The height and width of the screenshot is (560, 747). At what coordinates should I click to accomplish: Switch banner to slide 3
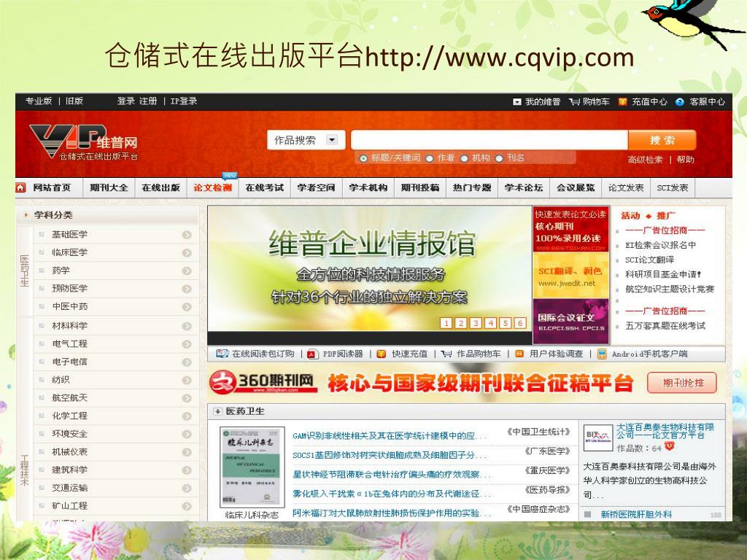click(x=476, y=323)
